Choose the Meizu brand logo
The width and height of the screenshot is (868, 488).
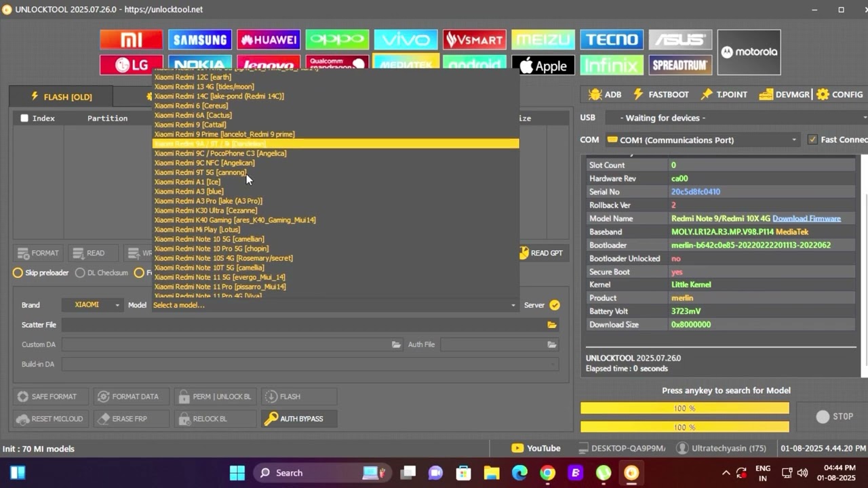(x=543, y=40)
